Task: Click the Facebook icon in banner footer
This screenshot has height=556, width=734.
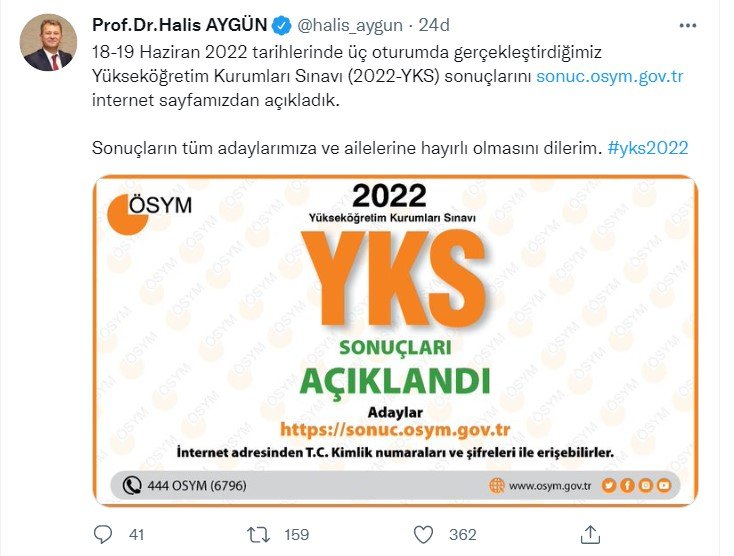Action: pos(627,485)
